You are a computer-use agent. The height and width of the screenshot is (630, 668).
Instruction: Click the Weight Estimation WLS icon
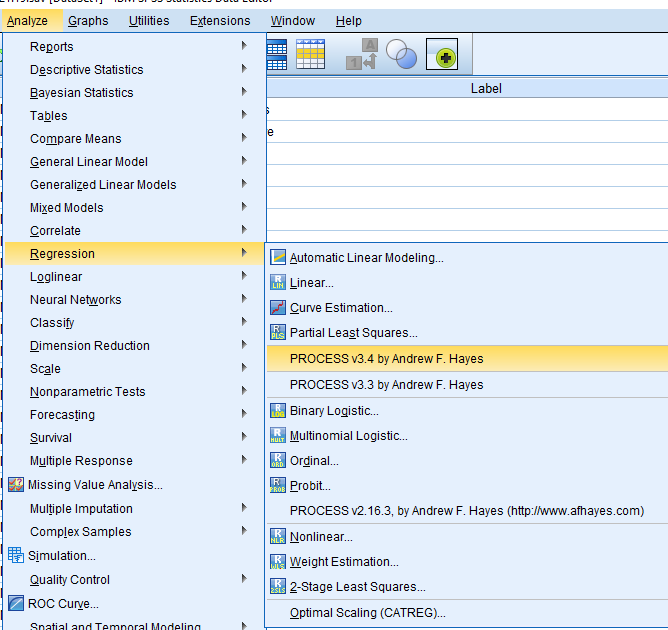click(x=278, y=561)
